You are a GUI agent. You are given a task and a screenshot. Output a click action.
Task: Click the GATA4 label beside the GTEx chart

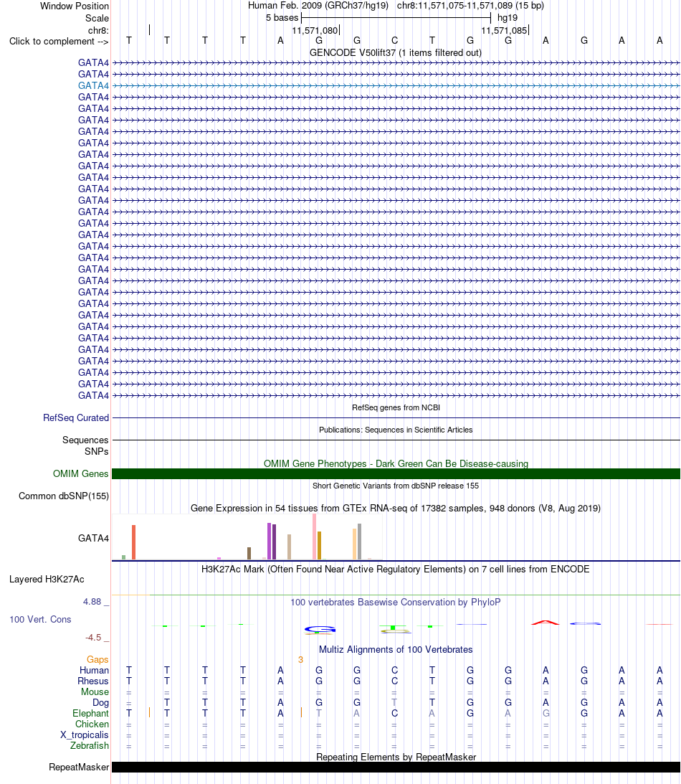click(93, 538)
